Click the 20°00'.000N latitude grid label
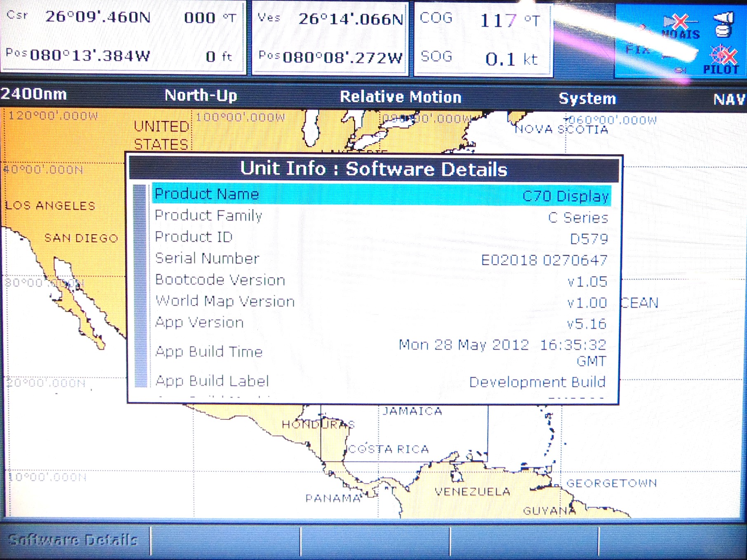This screenshot has width=747, height=560. [46, 383]
